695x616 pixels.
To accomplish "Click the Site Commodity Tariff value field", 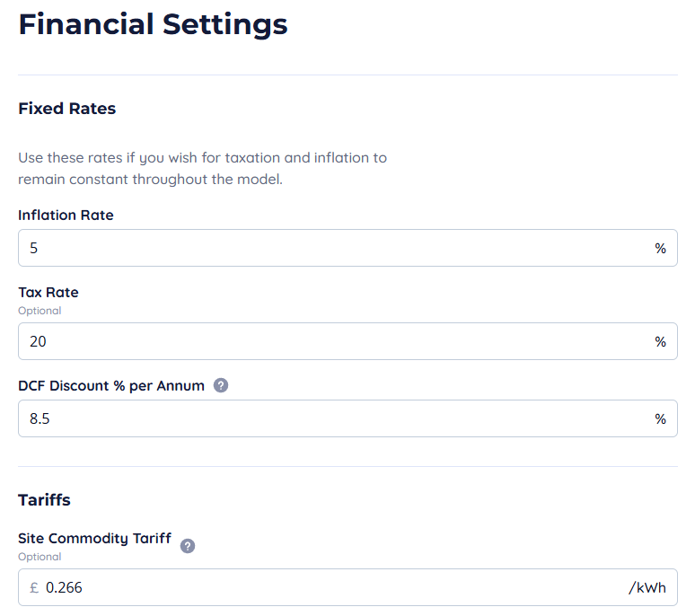I will coord(332,587).
